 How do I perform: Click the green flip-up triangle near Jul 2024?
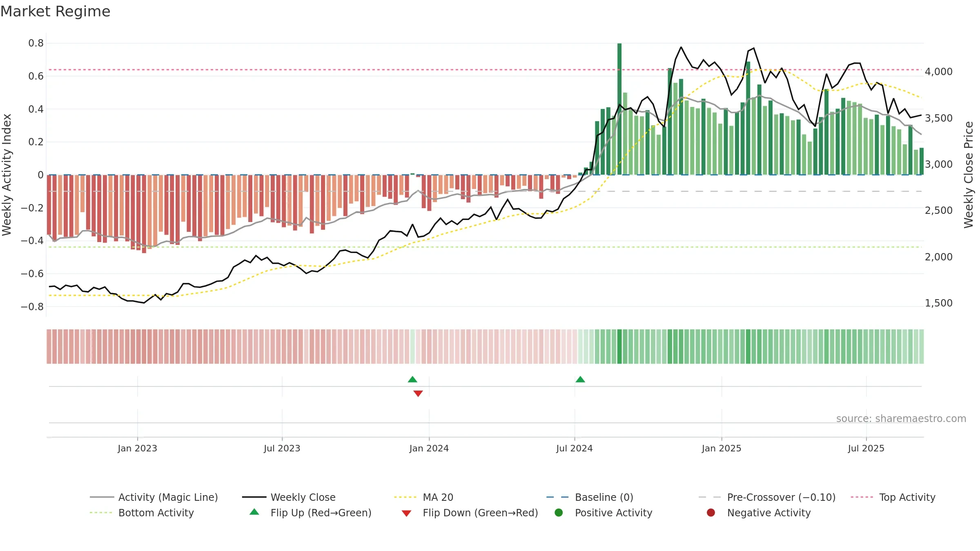(580, 379)
